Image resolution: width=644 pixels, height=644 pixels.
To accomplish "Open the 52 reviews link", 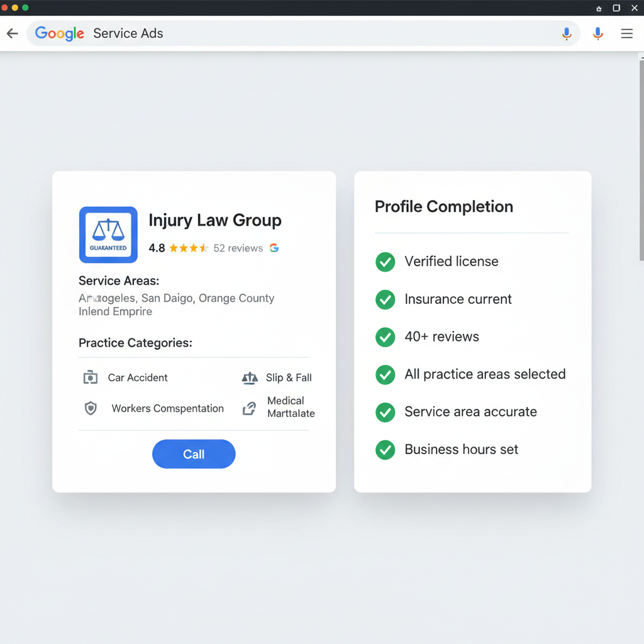I will 238,248.
